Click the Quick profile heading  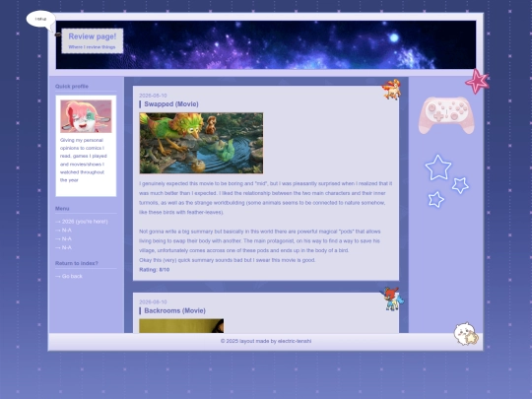(x=72, y=86)
